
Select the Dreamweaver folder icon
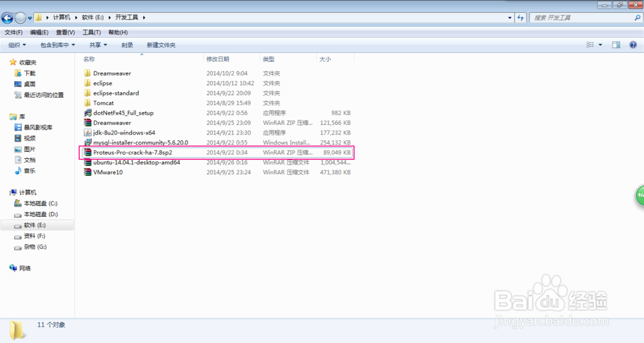[x=87, y=73]
